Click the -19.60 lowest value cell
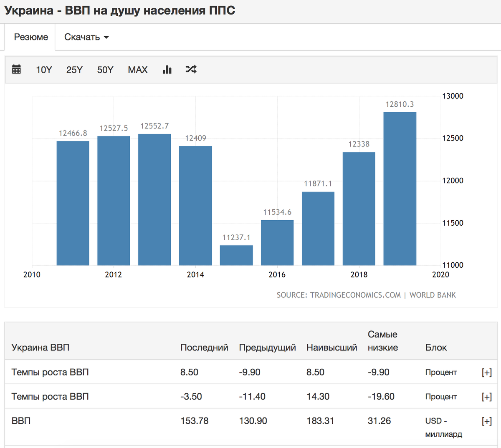This screenshot has width=501, height=448. click(381, 396)
